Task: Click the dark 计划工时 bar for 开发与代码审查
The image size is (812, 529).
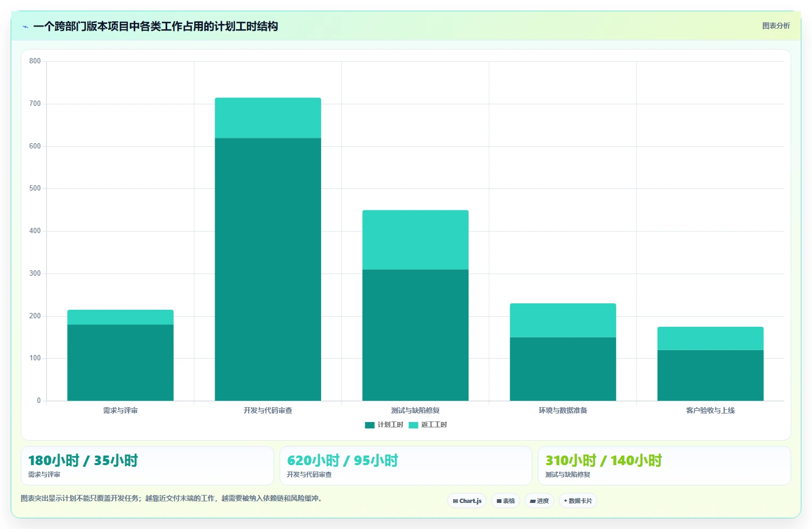Action: [x=268, y=269]
